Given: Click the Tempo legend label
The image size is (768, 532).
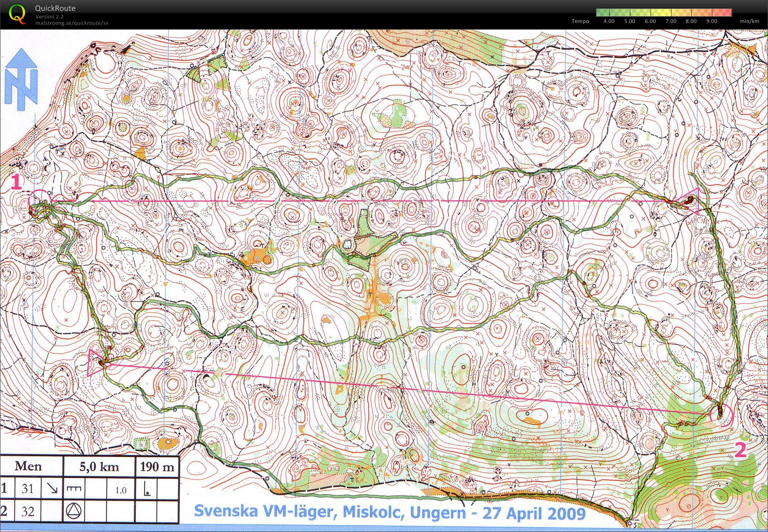Looking at the screenshot, I should point(580,21).
